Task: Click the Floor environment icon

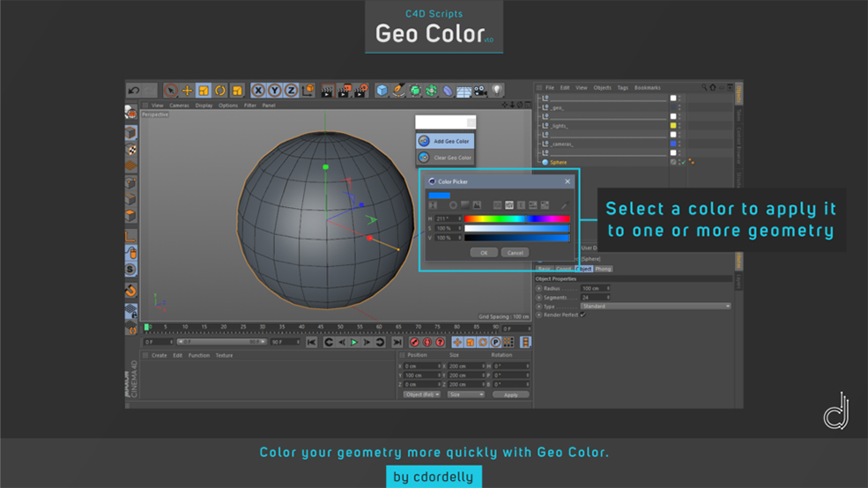Action: [x=464, y=90]
